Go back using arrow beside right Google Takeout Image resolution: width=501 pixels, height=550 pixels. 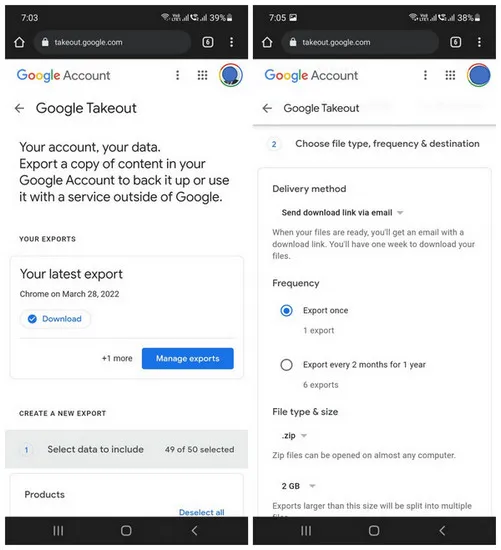pyautogui.click(x=267, y=108)
